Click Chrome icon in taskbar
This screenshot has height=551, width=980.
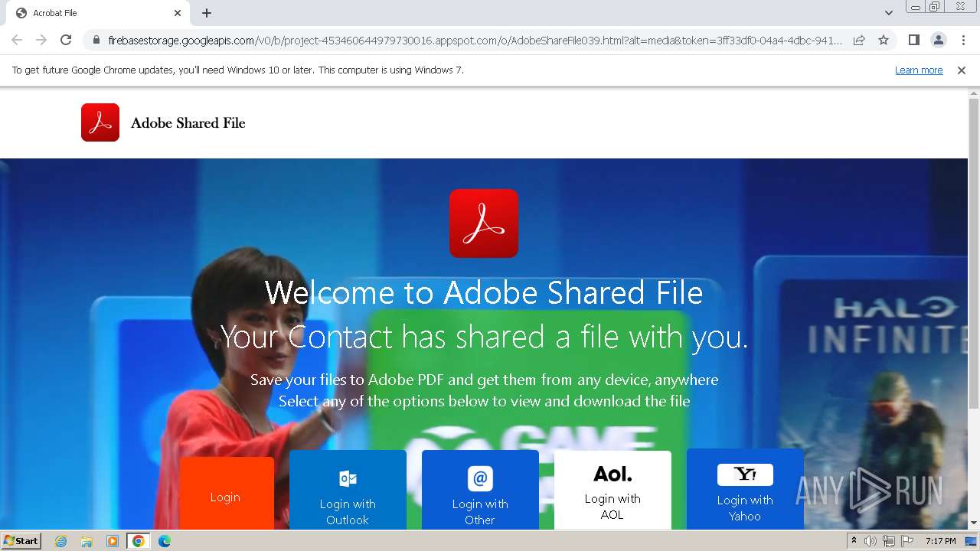(138, 541)
